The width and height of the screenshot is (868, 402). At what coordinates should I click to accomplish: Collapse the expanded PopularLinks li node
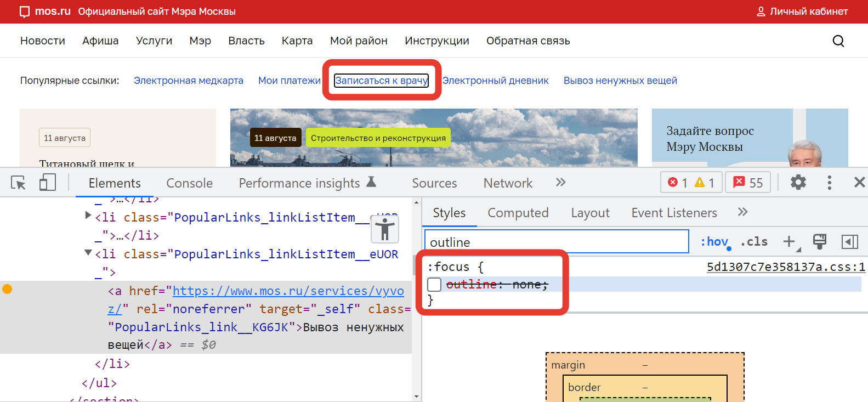point(88,253)
